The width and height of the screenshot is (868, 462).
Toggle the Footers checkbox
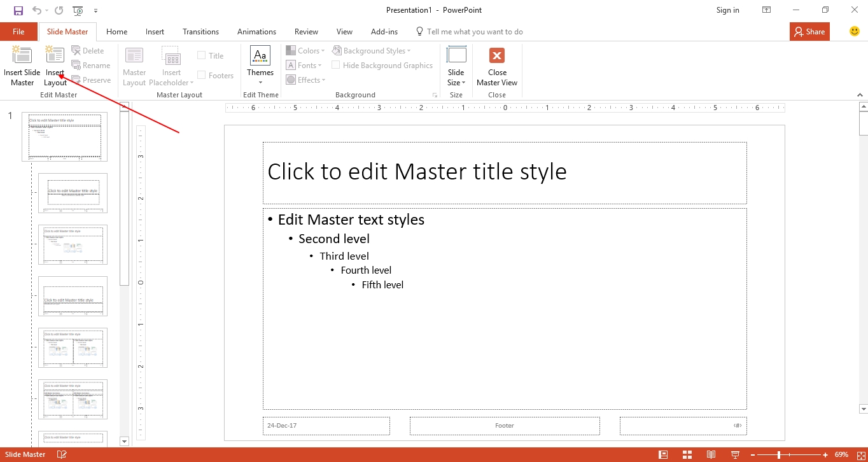(x=201, y=76)
